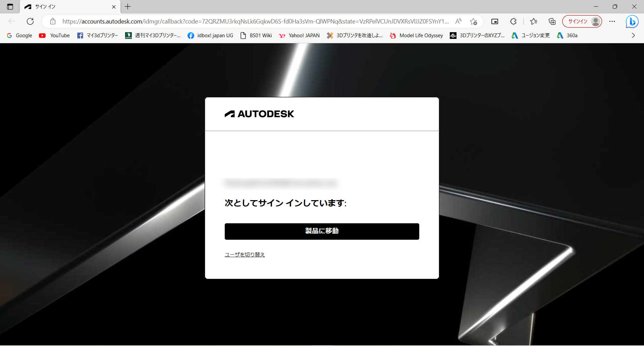The width and height of the screenshot is (644, 346).
Task: Restore down the browser window
Action: pos(615,7)
